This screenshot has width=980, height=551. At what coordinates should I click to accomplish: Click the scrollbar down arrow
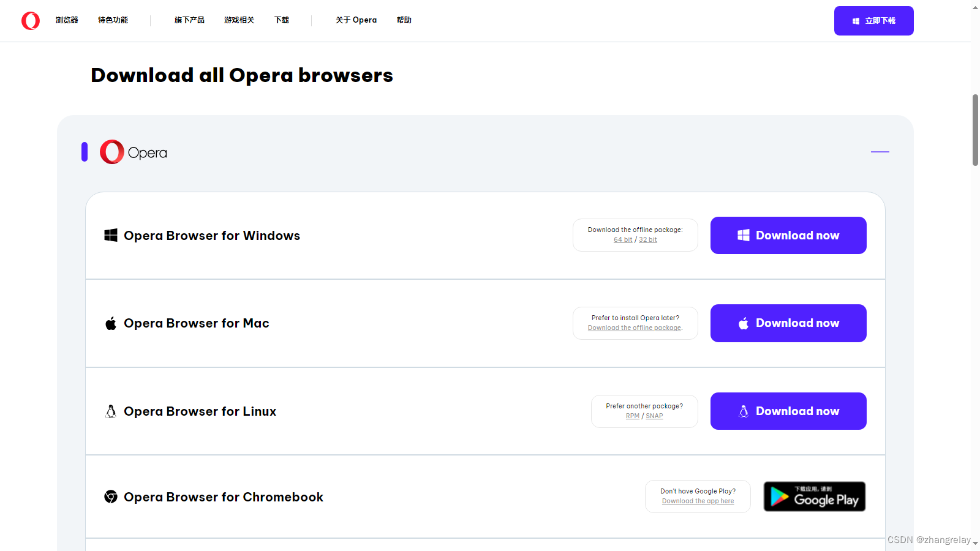point(975,543)
